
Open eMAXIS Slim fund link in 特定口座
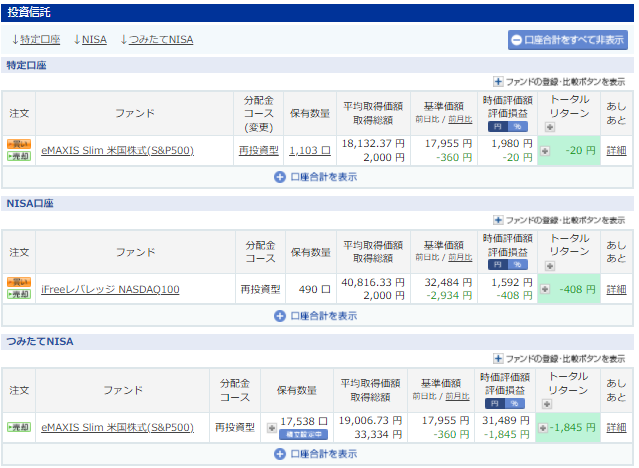(117, 150)
